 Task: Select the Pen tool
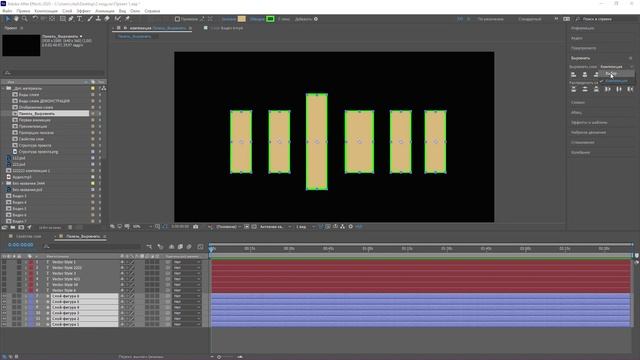point(71,19)
